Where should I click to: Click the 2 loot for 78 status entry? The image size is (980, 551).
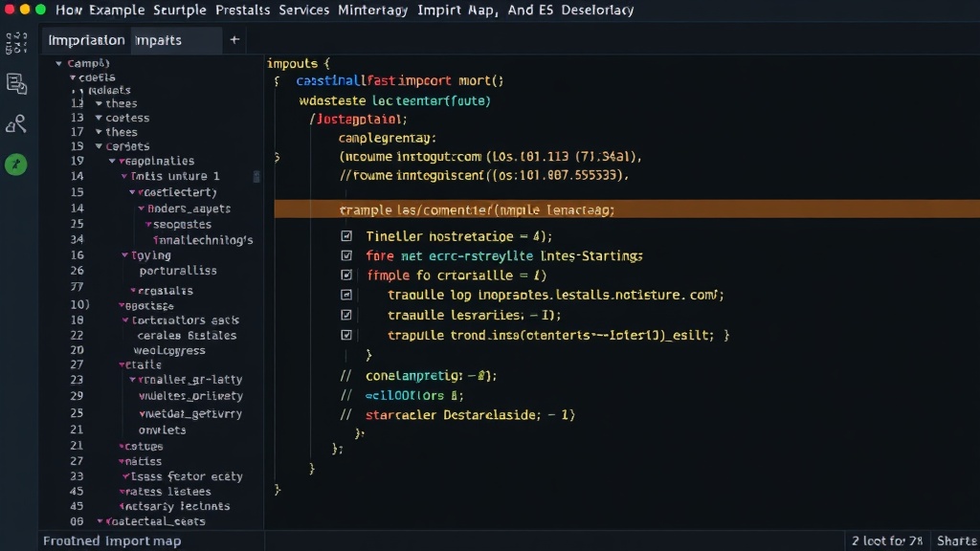pyautogui.click(x=887, y=541)
